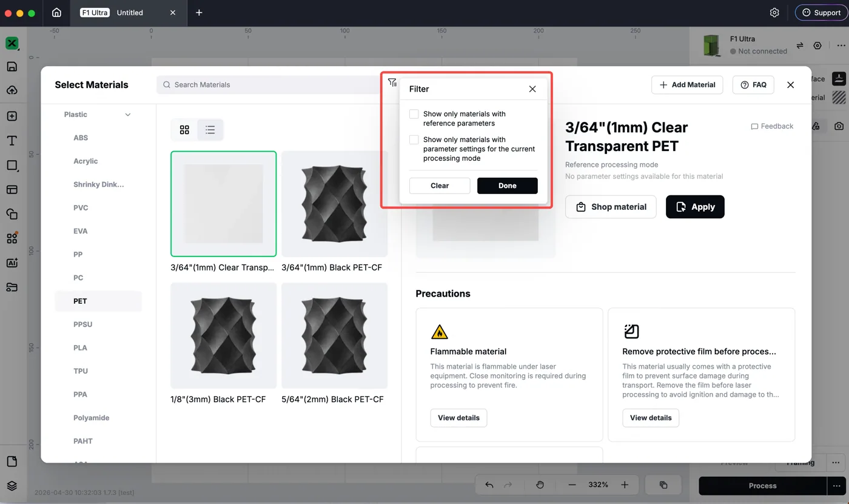The image size is (849, 504).
Task: Click the Search Materials field
Action: click(271, 85)
